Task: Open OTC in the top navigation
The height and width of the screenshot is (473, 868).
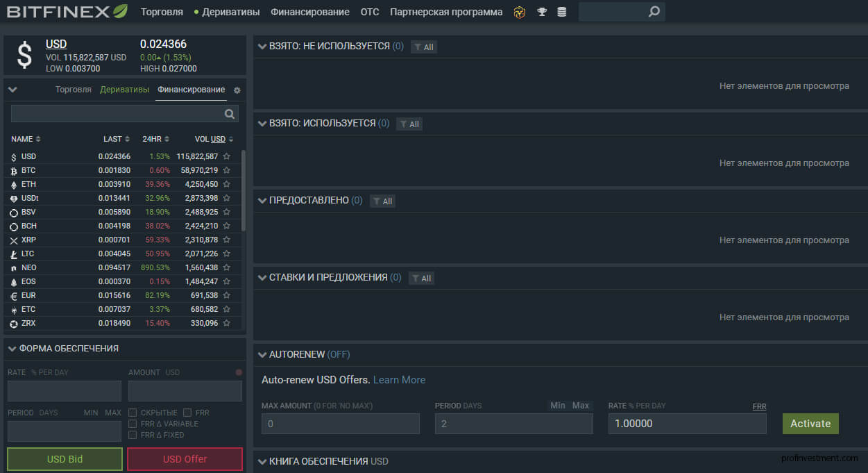Action: [x=370, y=12]
